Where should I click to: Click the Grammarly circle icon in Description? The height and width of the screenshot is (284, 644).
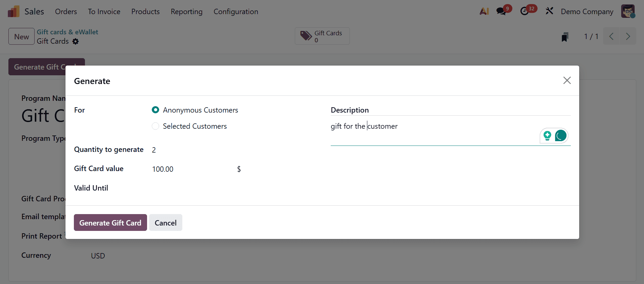click(x=560, y=136)
